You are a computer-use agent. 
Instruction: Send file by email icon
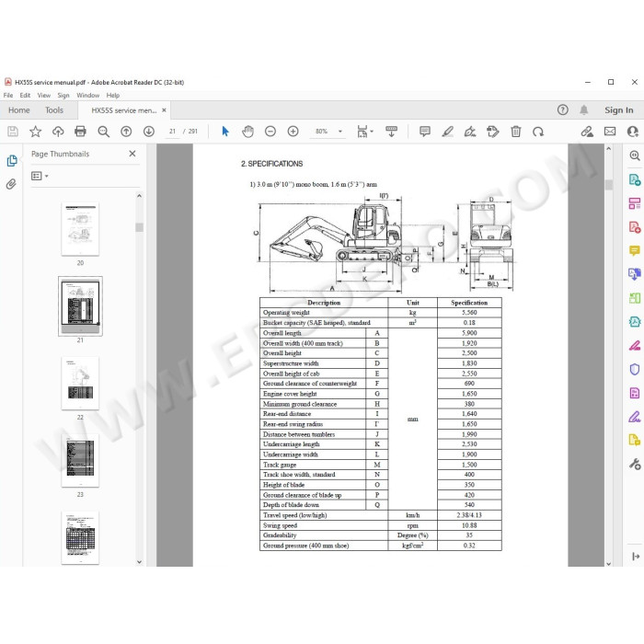point(610,132)
